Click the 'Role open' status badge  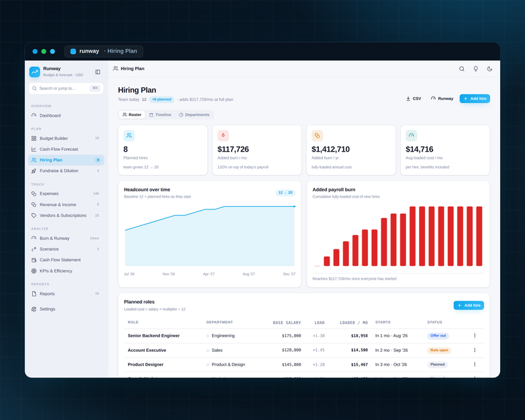pyautogui.click(x=439, y=350)
